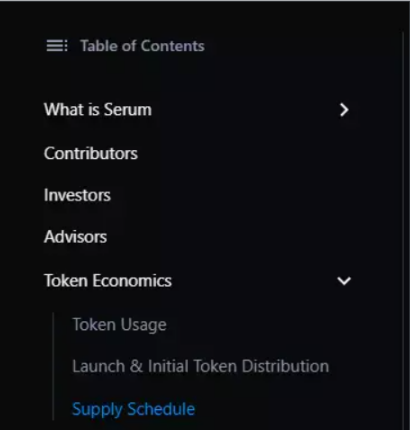Screen dimensions: 410x430
Task: Click the word Usage under Token Economics
Action: (143, 325)
